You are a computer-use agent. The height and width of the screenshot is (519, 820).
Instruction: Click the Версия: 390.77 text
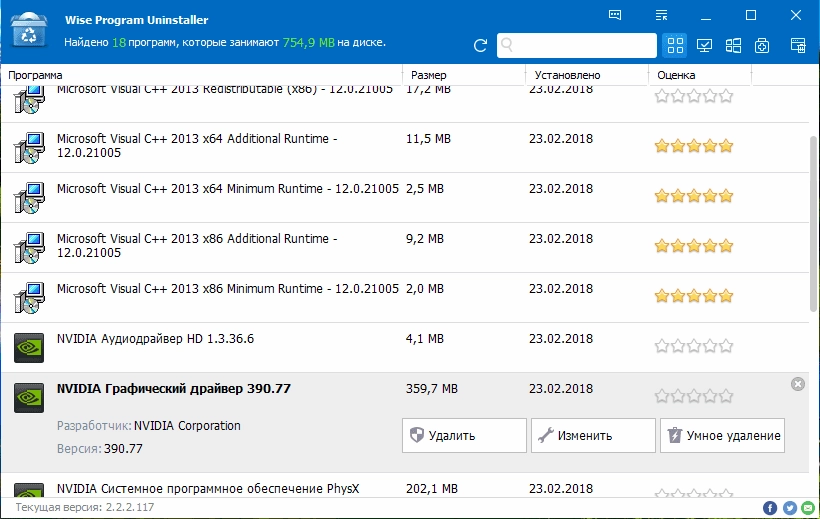click(x=99, y=449)
